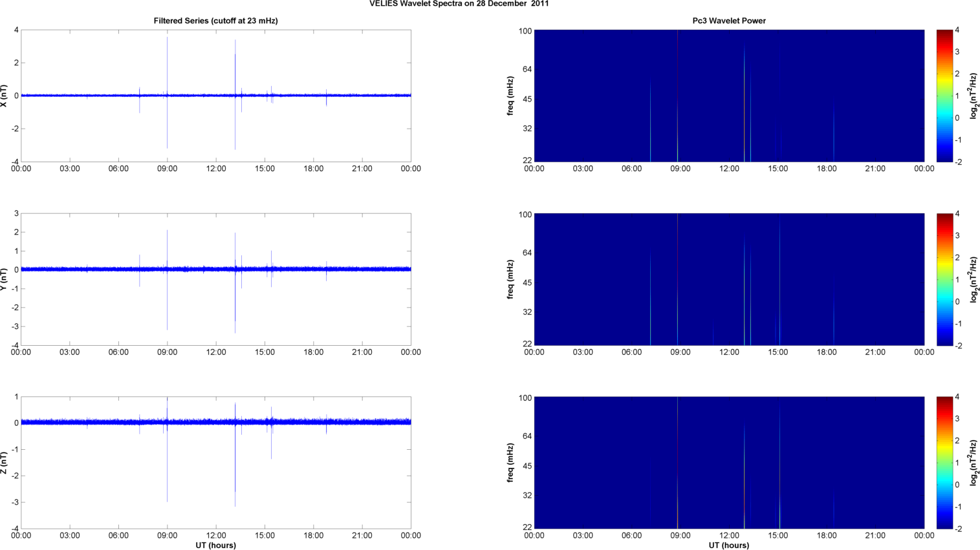Image resolution: width=980 pixels, height=550 pixels.
Task: Click the 15:00 tick label under the bottom spectrogram
Action: tap(778, 535)
